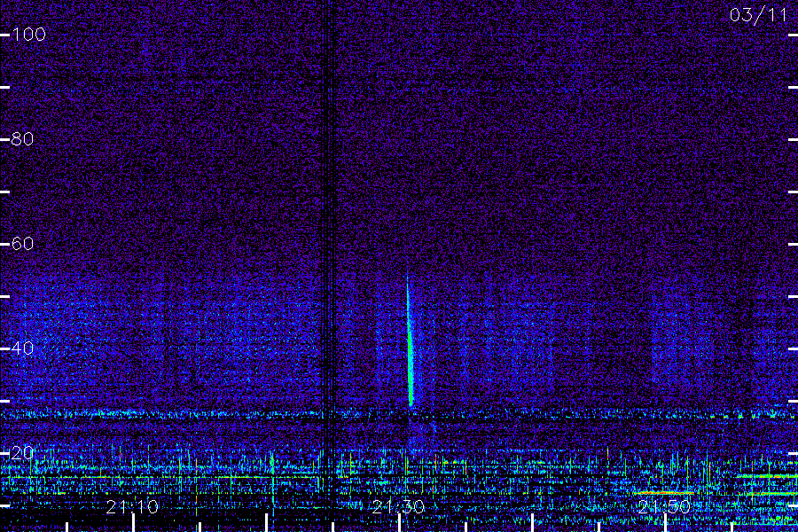Click the 03/11 date stamp
This screenshot has width=798, height=532.
pos(758,15)
